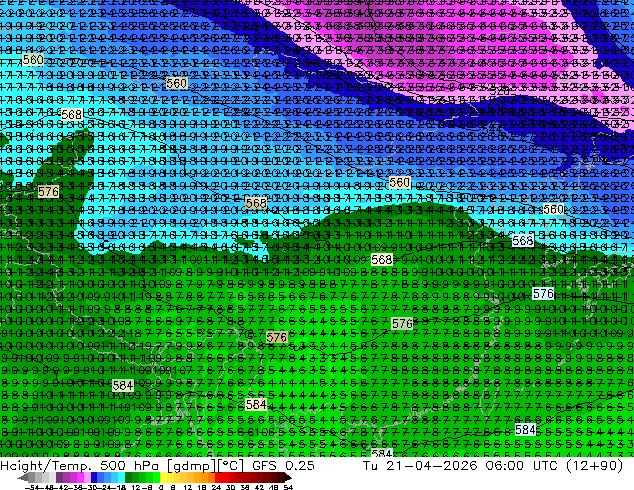Viewport: 634px width, 490px height.
Task: Click the '0' value on the legend scale
Action: [x=161, y=487]
